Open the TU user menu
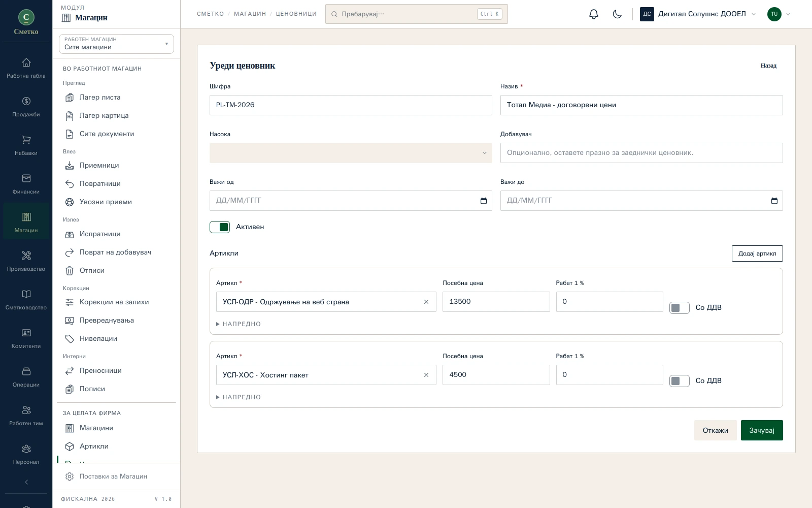Screen dimensions: 812x508 tap(779, 14)
